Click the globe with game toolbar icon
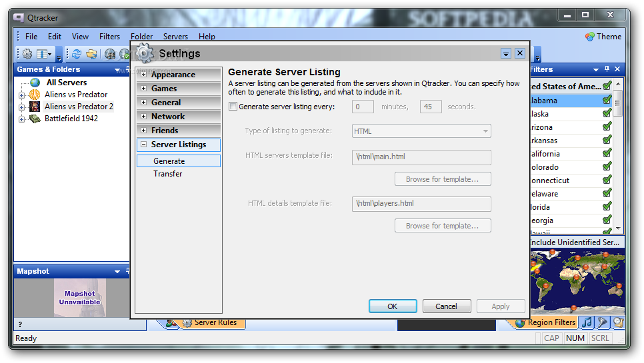 pyautogui.click(x=109, y=54)
